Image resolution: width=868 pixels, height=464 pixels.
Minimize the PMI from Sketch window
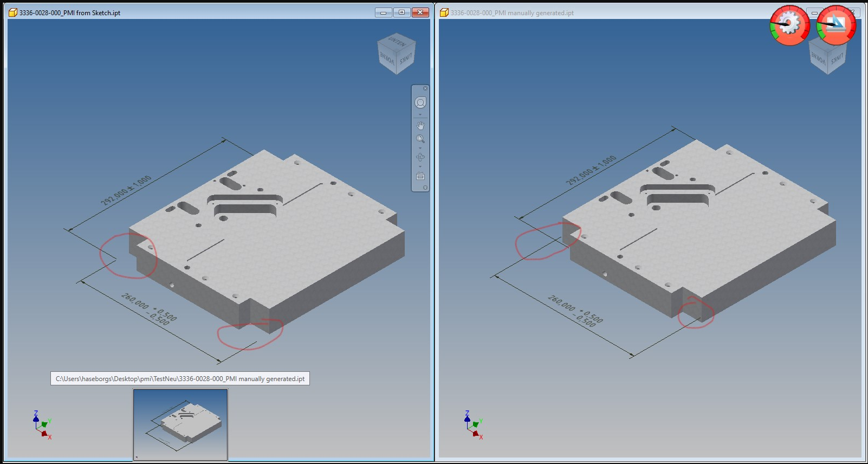point(384,12)
